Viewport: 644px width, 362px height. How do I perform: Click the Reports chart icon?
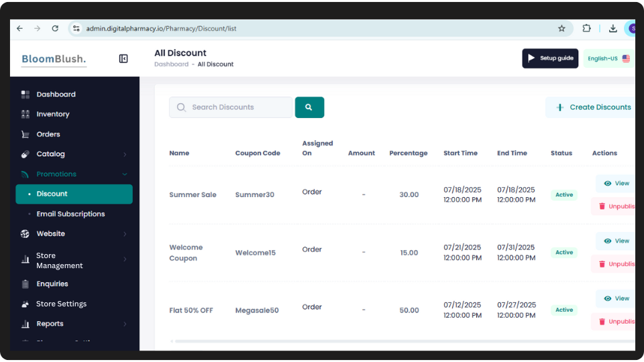pyautogui.click(x=25, y=324)
